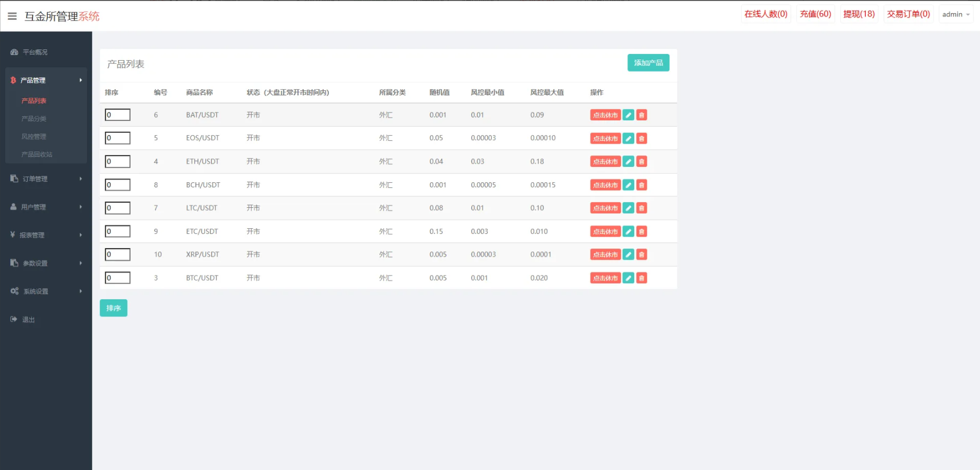
Task: Toggle market closed for BAT/USDT
Action: (x=605, y=115)
